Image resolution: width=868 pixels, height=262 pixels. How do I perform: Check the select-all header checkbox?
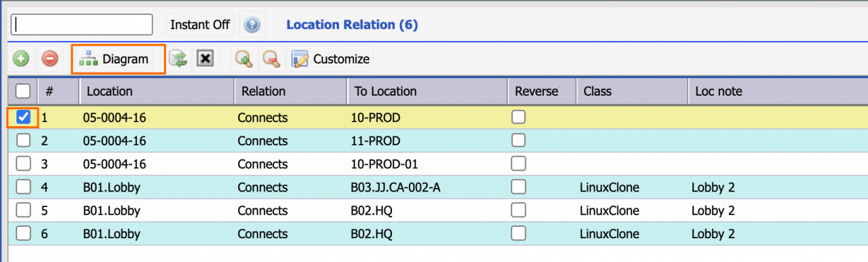tap(22, 91)
